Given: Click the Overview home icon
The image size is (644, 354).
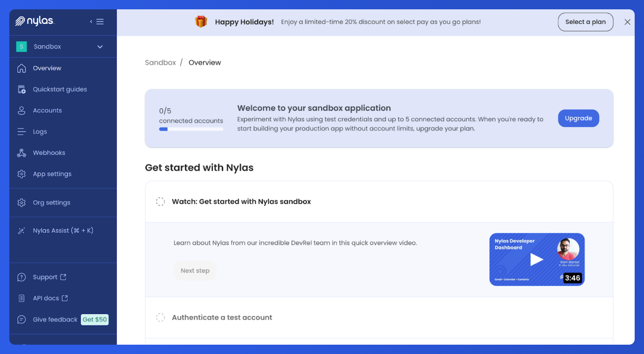Looking at the screenshot, I should 21,68.
